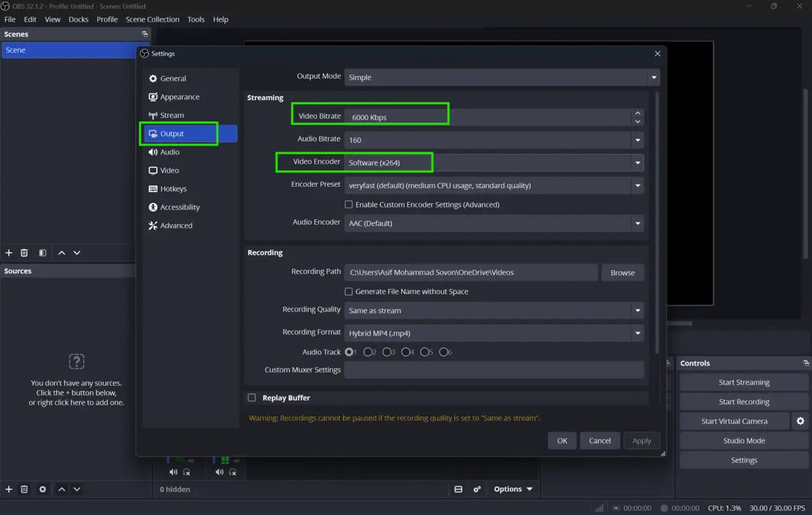This screenshot has height=515, width=812.
Task: Select audio track 4 radio button
Action: click(407, 352)
